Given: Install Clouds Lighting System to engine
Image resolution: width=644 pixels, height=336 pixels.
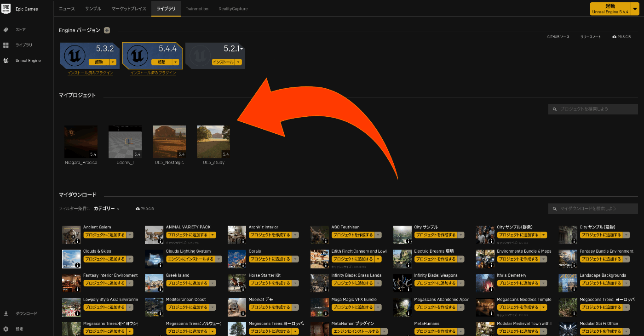Looking at the screenshot, I should click(190, 259).
